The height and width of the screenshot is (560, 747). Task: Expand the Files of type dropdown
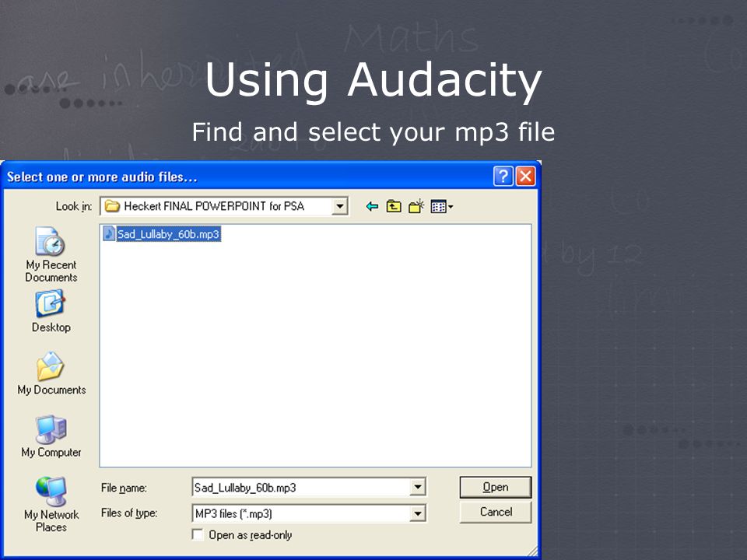[417, 513]
